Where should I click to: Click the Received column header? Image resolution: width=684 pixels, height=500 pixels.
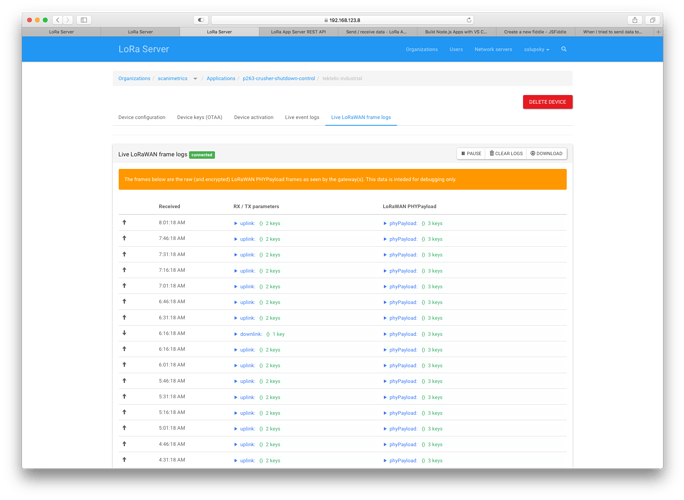169,206
